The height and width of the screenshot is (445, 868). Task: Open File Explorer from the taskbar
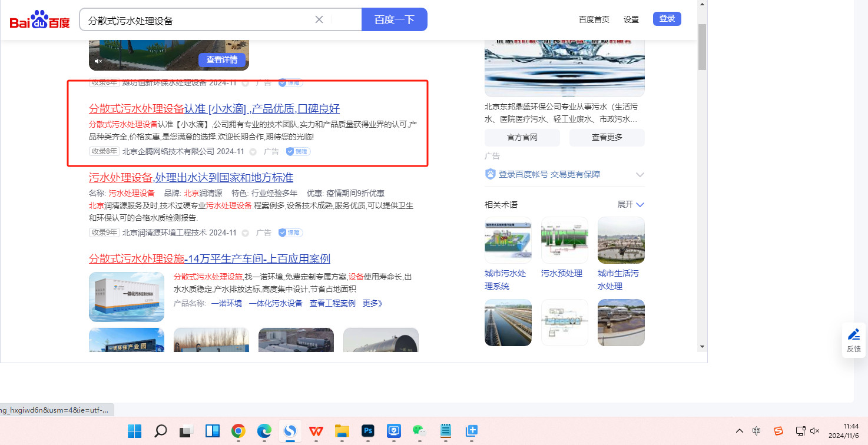coord(342,431)
